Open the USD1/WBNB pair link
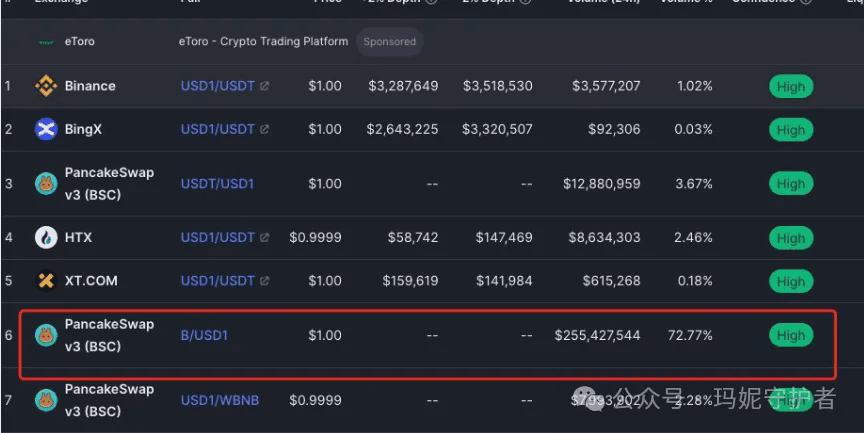The width and height of the screenshot is (864, 433). (x=220, y=400)
